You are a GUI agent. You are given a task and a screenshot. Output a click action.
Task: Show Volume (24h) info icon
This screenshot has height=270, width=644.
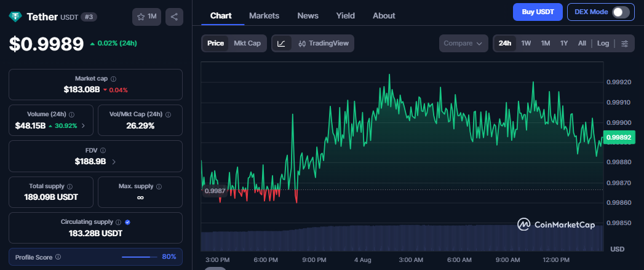click(x=71, y=114)
